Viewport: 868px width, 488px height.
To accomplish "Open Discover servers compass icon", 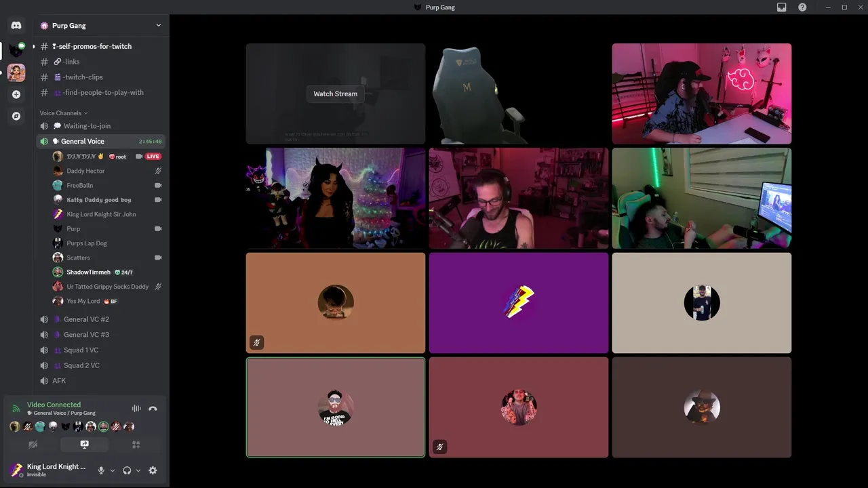I will point(16,116).
